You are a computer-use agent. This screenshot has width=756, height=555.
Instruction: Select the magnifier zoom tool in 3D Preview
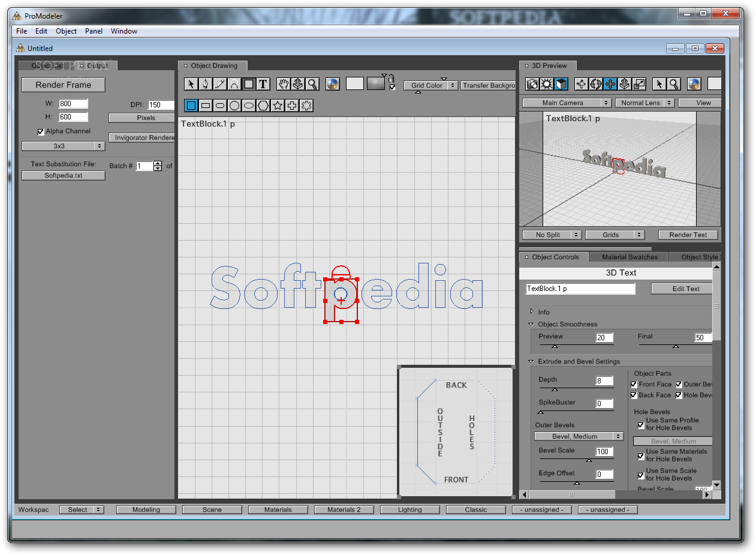click(x=674, y=84)
